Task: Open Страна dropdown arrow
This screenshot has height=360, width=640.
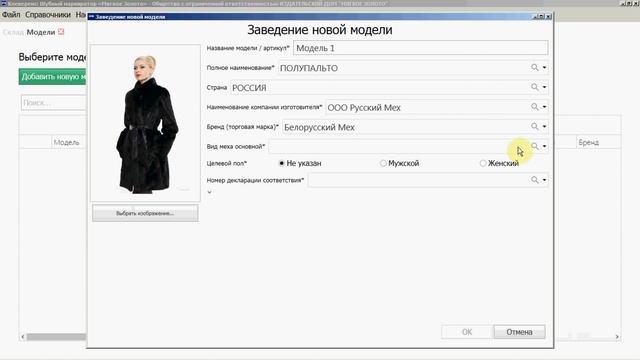Action: click(x=544, y=87)
